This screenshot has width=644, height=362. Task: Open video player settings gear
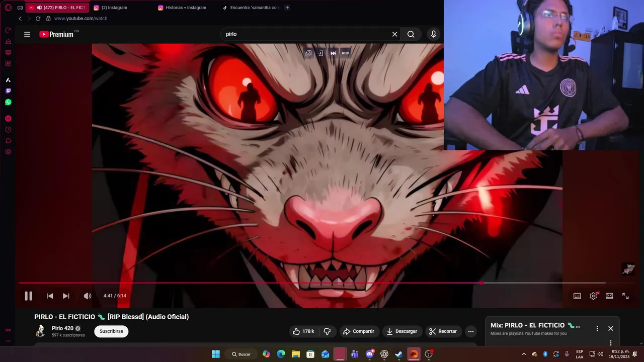pos(593,296)
